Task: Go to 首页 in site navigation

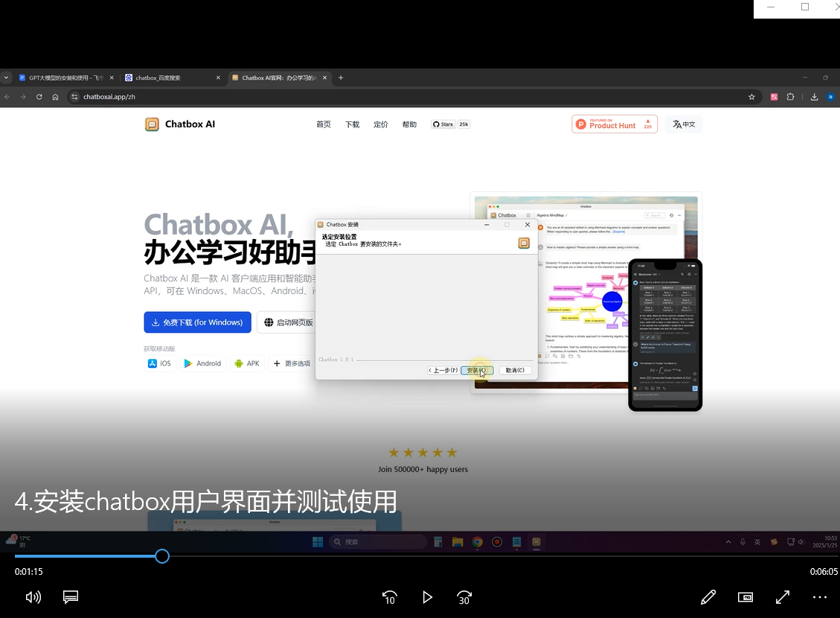Action: 324,124
